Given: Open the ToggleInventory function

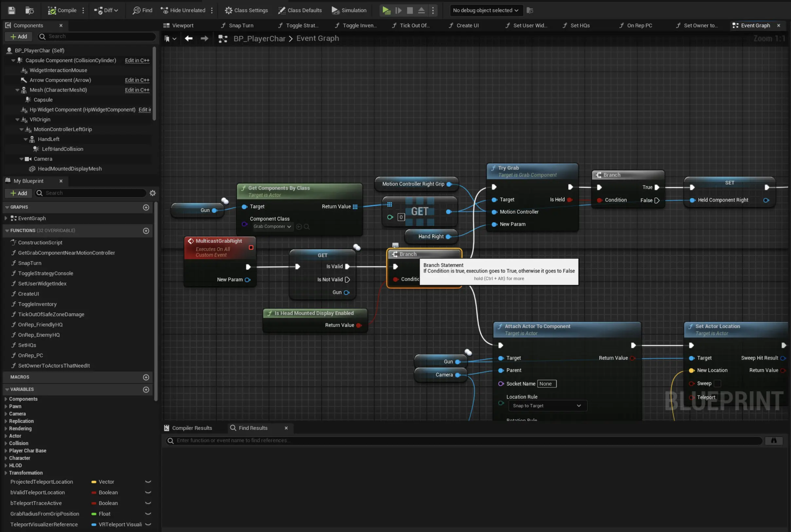Looking at the screenshot, I should pyautogui.click(x=37, y=304).
